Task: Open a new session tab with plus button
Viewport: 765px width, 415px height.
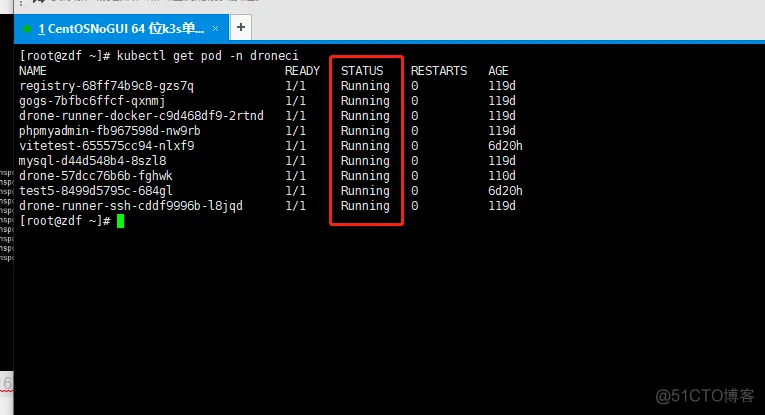Action: tap(241, 27)
